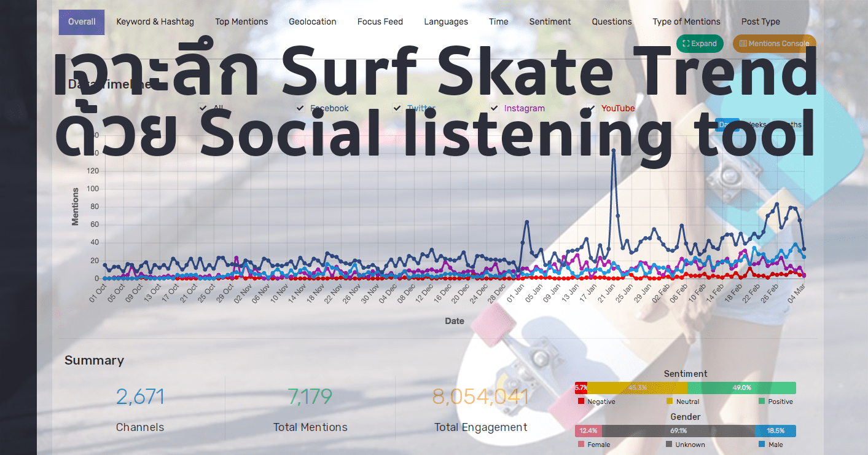Click the green Expand button
Viewport: 868px width, 455px height.
click(700, 44)
